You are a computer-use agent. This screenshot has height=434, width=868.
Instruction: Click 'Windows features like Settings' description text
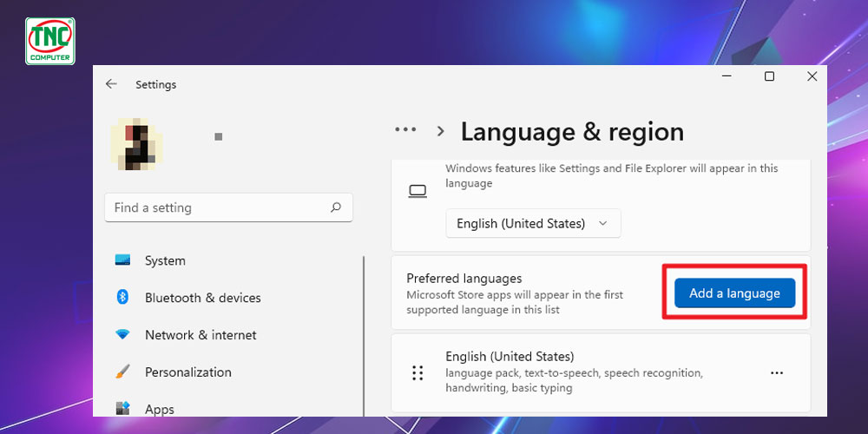coord(612,175)
